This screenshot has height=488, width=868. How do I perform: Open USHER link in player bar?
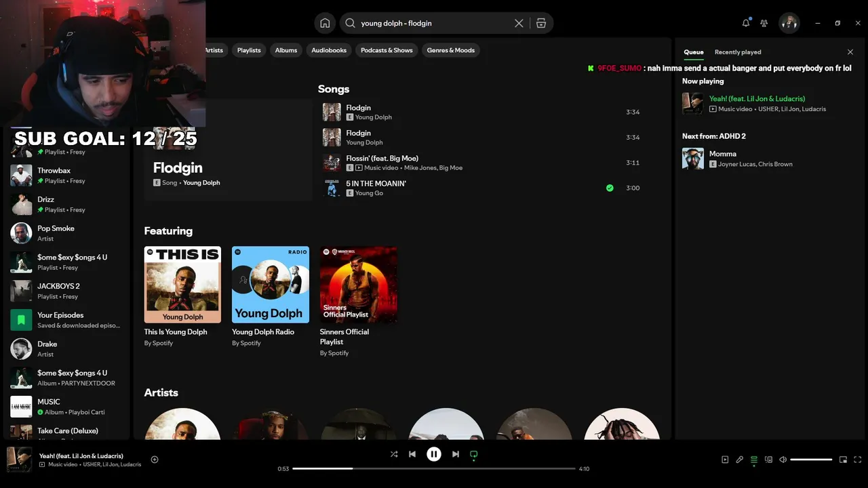pos(92,464)
